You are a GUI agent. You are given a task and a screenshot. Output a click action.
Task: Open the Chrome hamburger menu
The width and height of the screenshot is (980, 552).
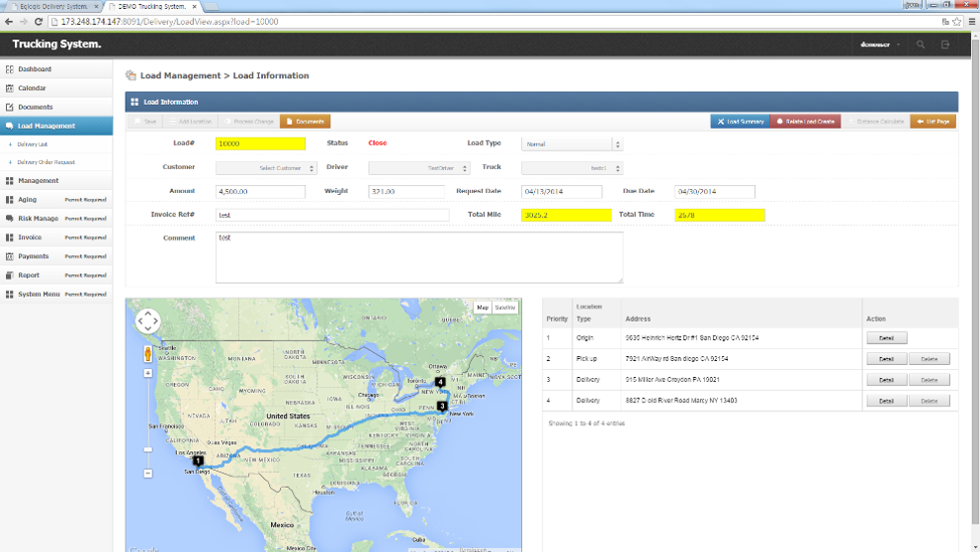[x=972, y=21]
